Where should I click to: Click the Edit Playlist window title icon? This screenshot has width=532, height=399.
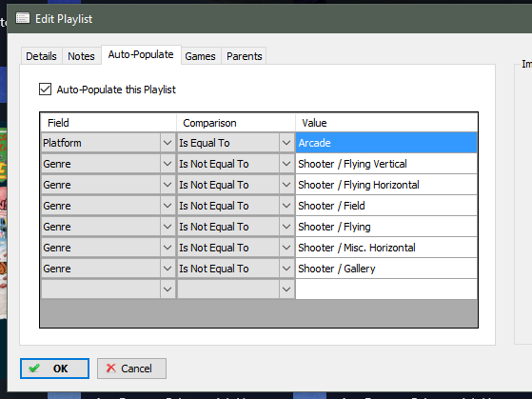click(x=23, y=18)
